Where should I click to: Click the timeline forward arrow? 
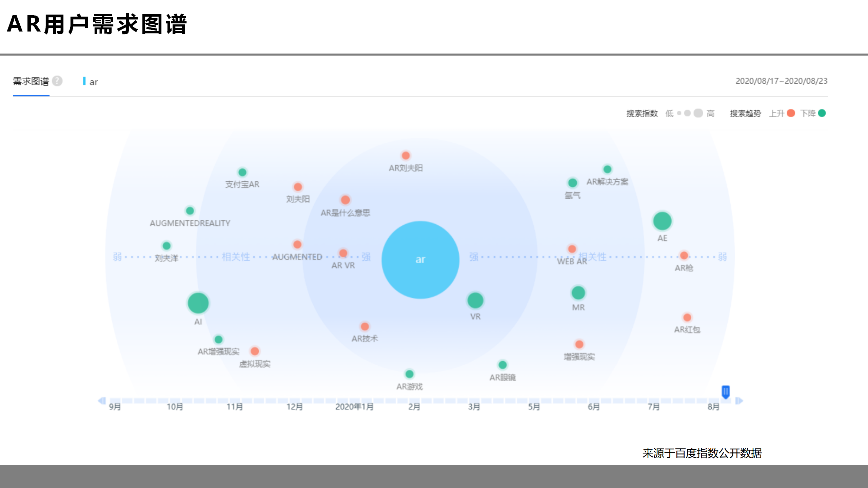[739, 401]
